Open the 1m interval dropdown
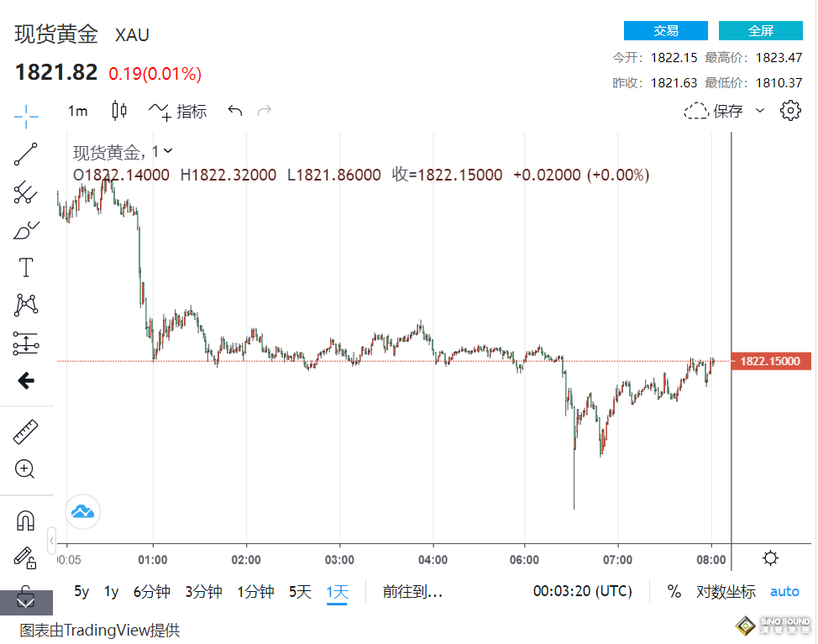 tap(77, 111)
